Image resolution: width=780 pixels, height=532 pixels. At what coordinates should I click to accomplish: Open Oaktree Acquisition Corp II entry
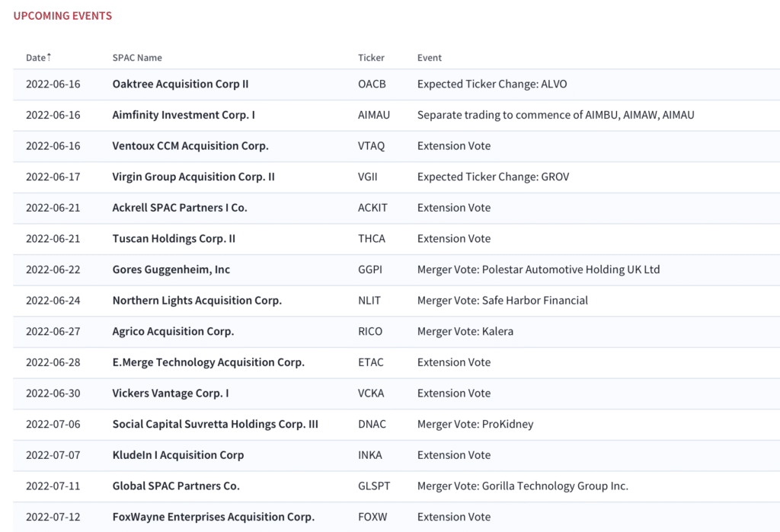(181, 84)
